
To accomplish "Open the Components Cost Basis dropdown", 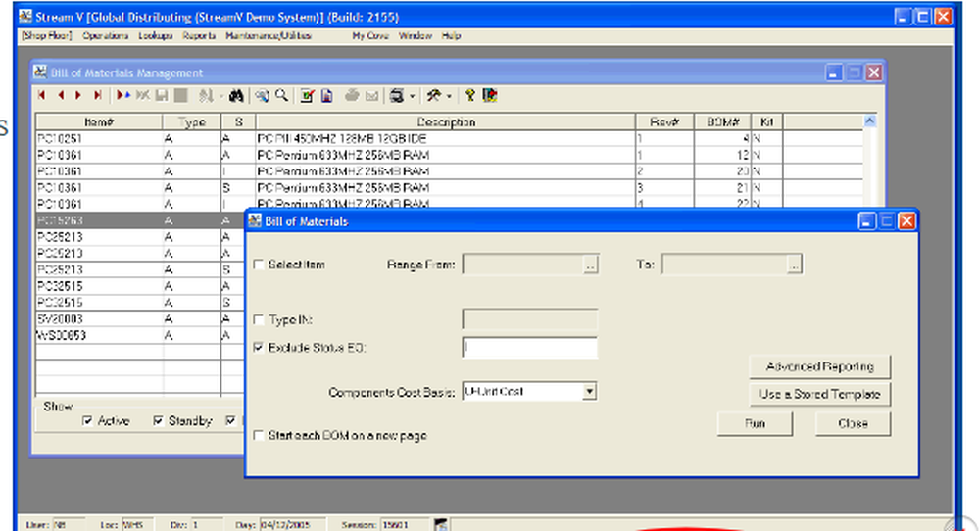I will (x=589, y=392).
